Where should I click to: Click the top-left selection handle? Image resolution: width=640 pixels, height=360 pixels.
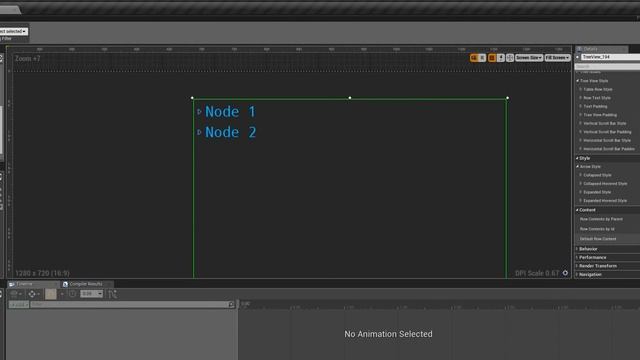click(x=192, y=98)
